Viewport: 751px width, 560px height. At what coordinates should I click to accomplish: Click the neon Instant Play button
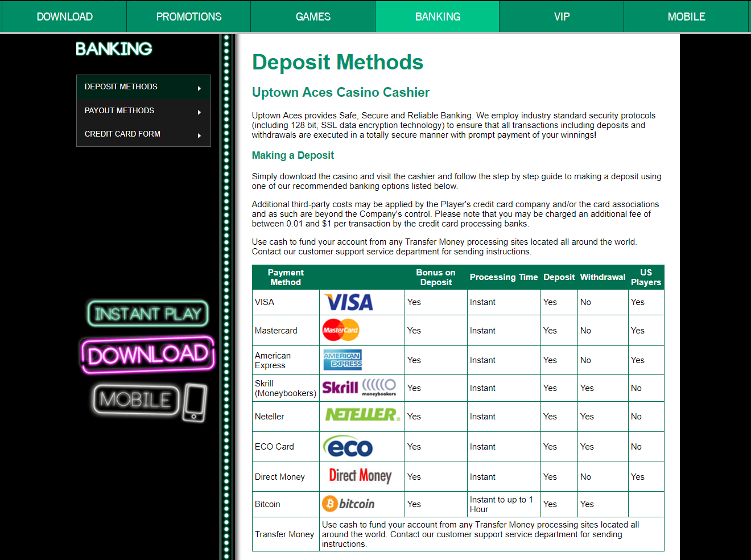(148, 314)
